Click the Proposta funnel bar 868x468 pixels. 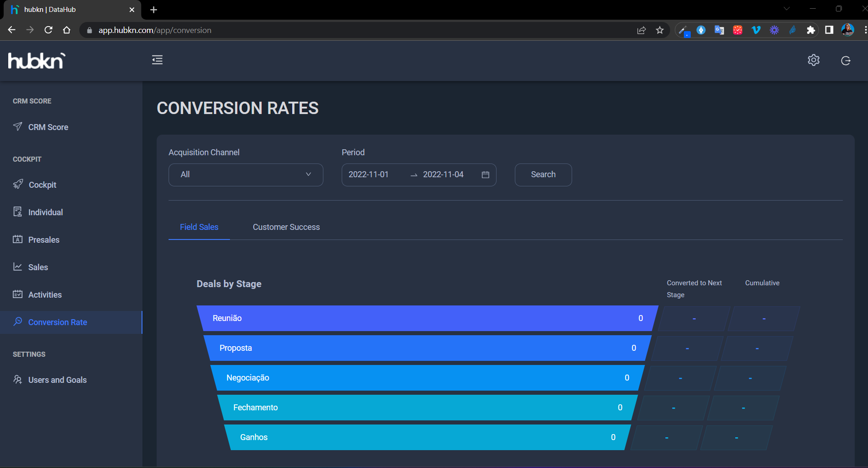point(427,348)
